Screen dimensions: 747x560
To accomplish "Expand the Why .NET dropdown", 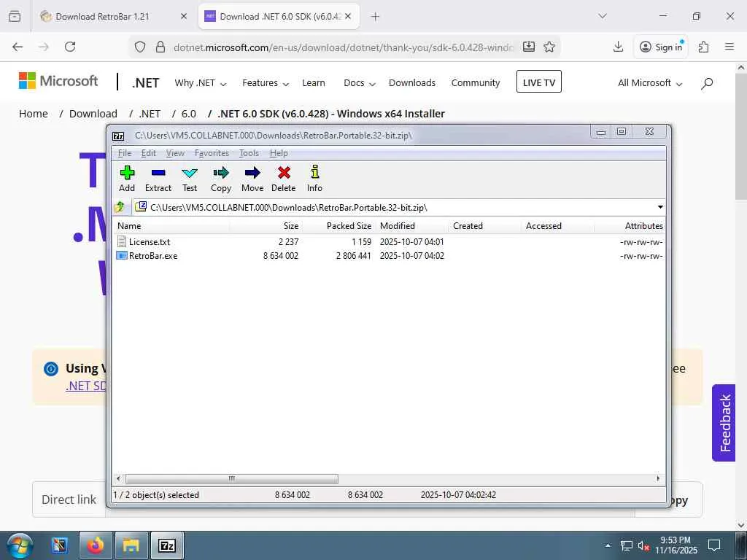I will pos(200,83).
